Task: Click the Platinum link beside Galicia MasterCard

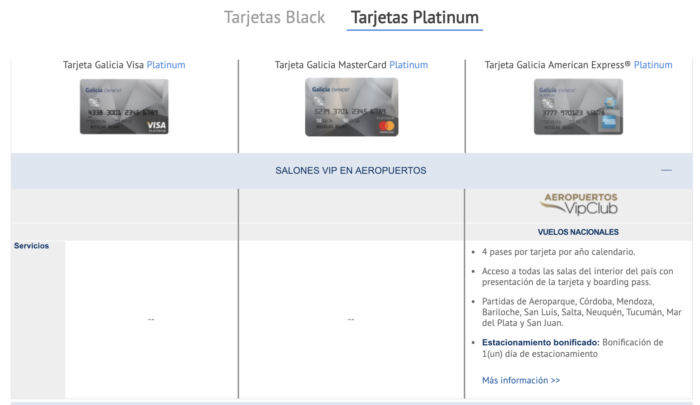Action: tap(408, 65)
